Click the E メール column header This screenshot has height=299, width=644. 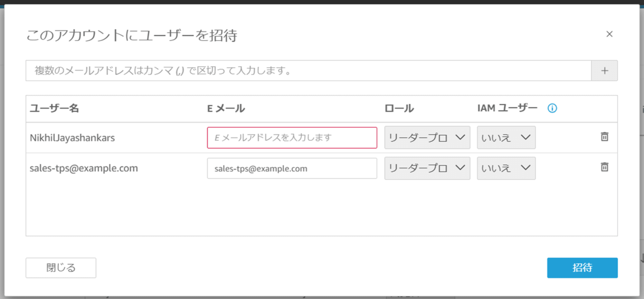pyautogui.click(x=226, y=108)
